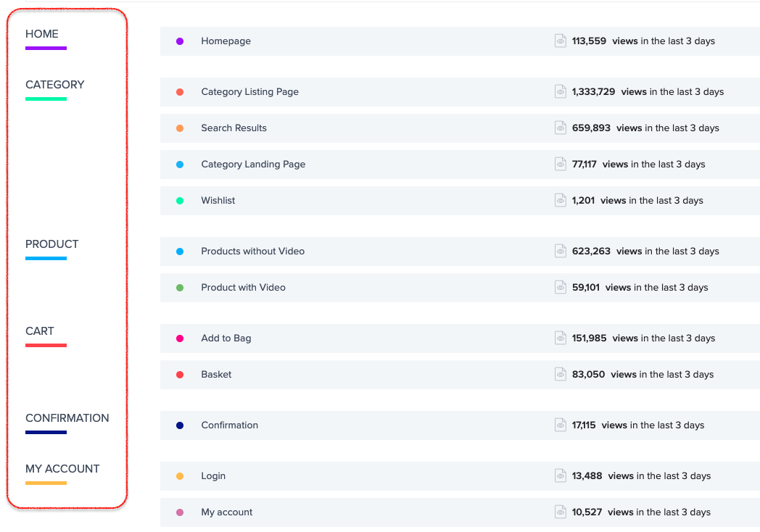Screen dimensions: 760x532
Task: Open the view icon beside Products without Video
Action: click(560, 251)
